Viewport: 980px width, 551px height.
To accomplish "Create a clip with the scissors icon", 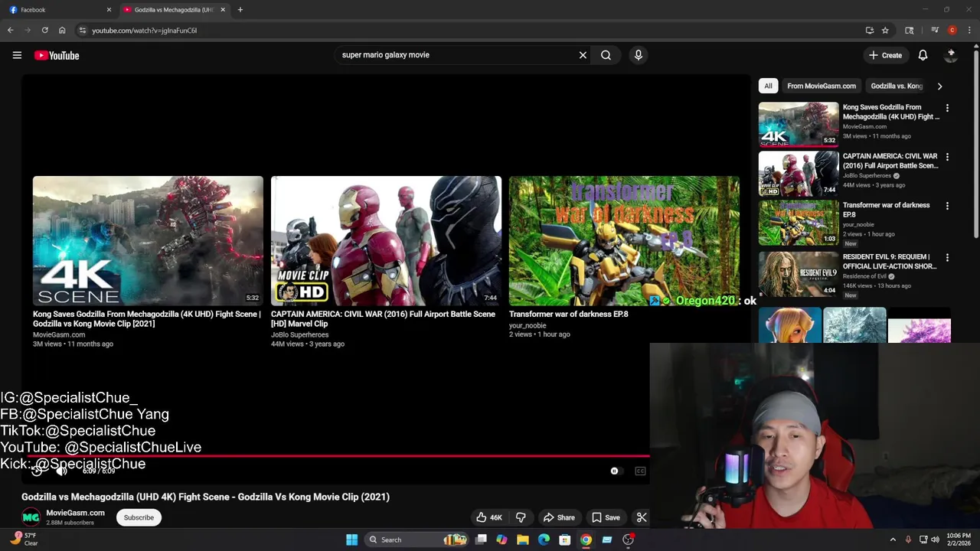I will pyautogui.click(x=642, y=517).
